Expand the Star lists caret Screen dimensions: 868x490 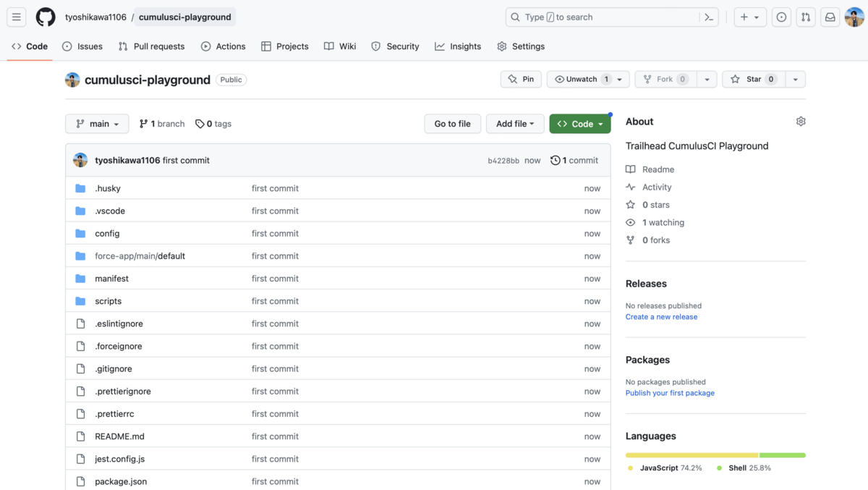tap(795, 79)
